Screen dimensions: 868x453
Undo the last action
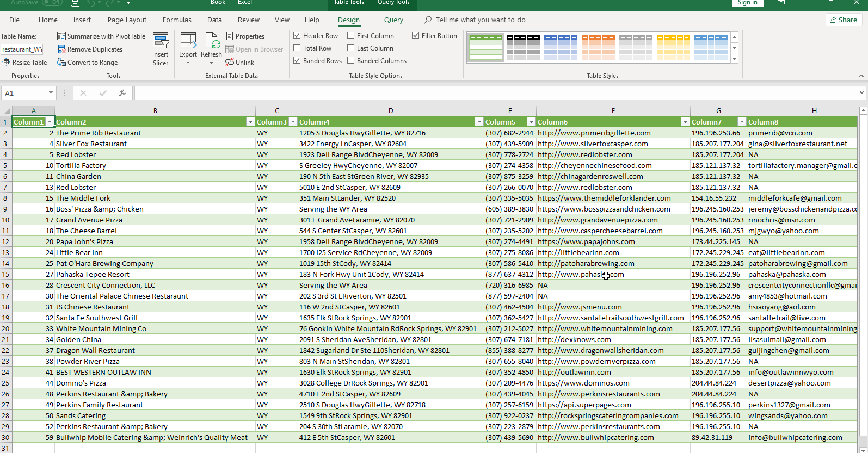click(x=91, y=3)
